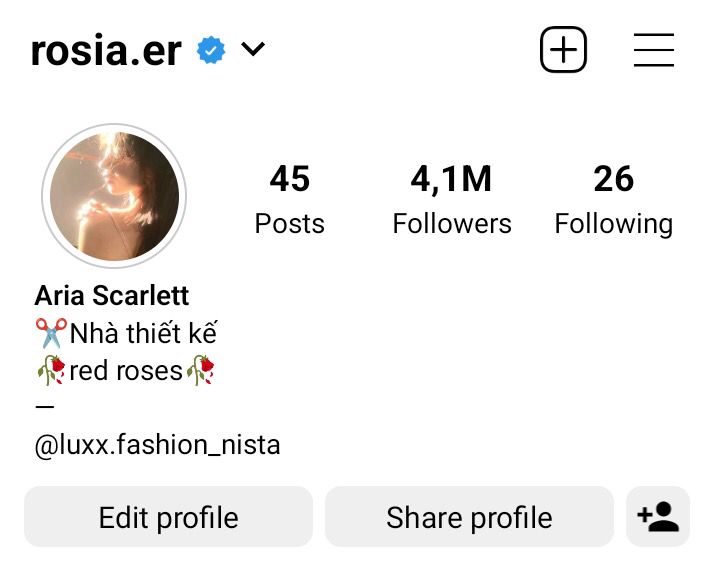View the circular profile picture
The height and width of the screenshot is (566, 720).
(114, 196)
